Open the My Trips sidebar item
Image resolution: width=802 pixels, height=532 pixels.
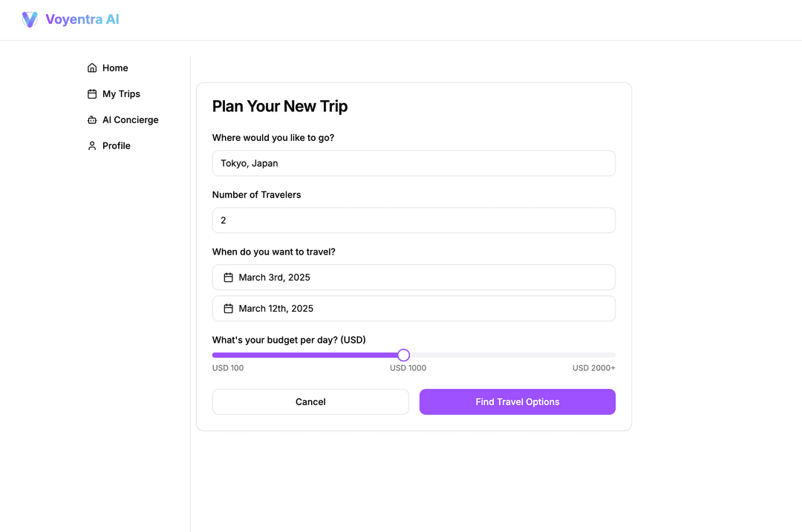(121, 94)
